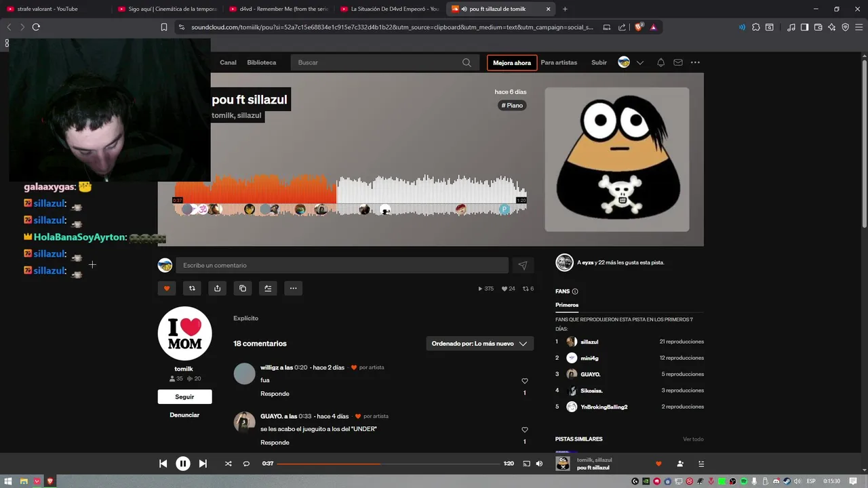Select the Primeros fans tab
Image resolution: width=868 pixels, height=488 pixels.
[x=567, y=305]
